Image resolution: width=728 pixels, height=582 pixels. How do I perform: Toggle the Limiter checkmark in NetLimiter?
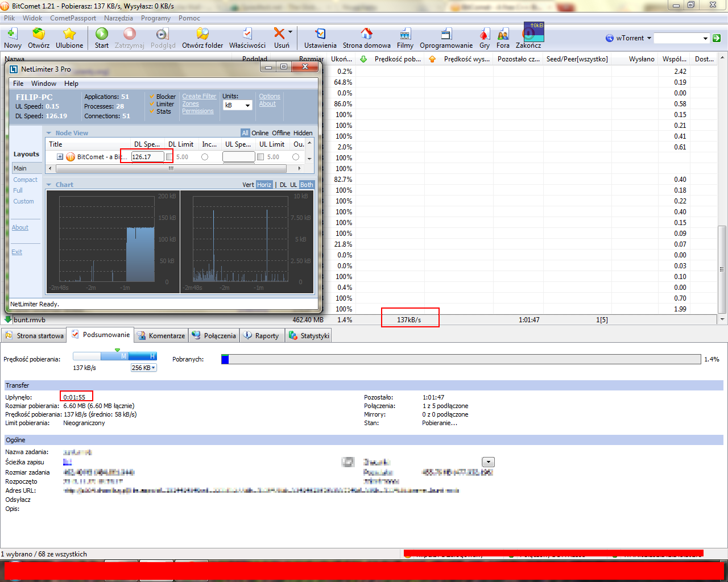(x=152, y=104)
